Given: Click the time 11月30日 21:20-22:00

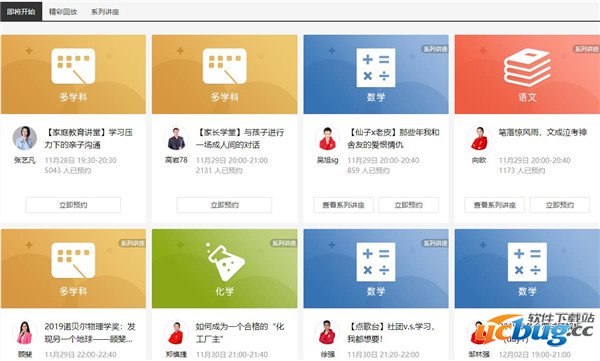Looking at the screenshot, I should [x=383, y=355].
